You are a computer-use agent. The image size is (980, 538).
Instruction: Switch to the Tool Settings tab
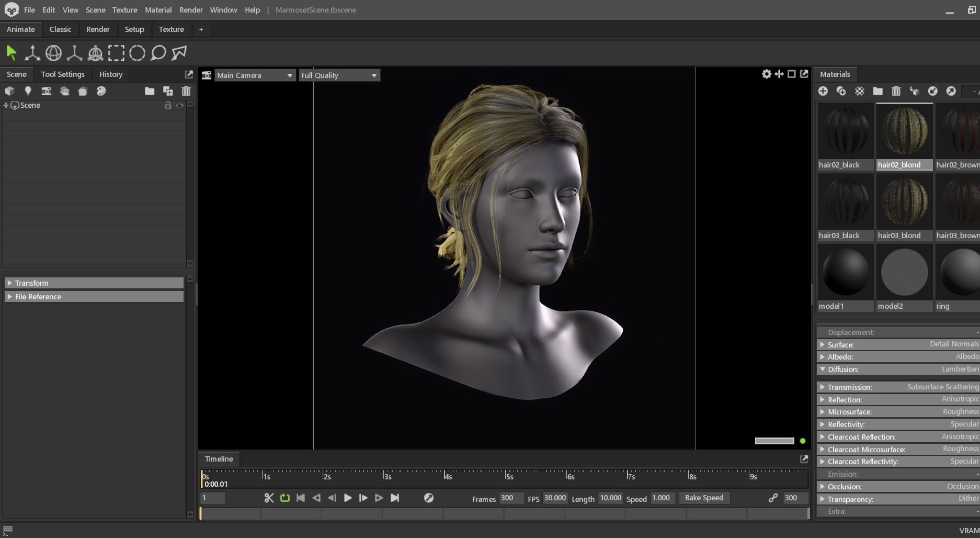[63, 74]
